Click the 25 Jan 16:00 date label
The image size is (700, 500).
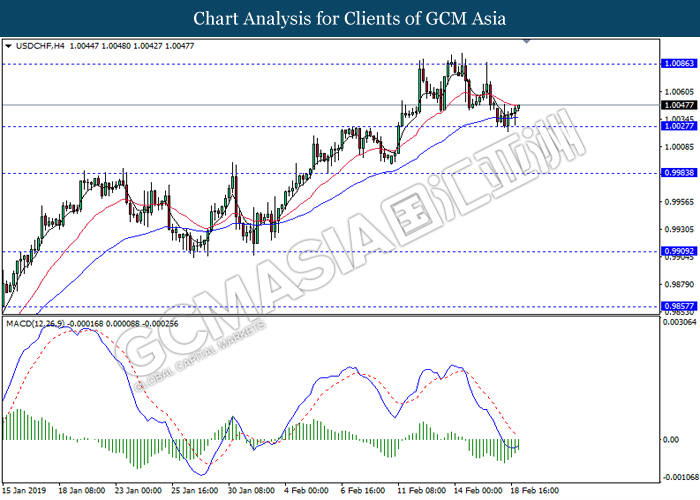pyautogui.click(x=195, y=491)
